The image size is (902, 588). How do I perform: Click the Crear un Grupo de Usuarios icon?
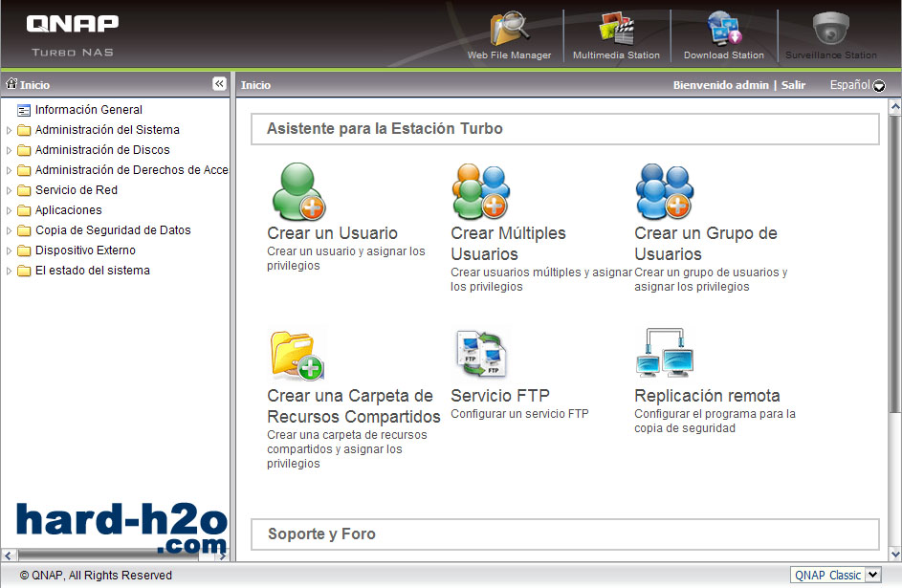click(x=665, y=191)
